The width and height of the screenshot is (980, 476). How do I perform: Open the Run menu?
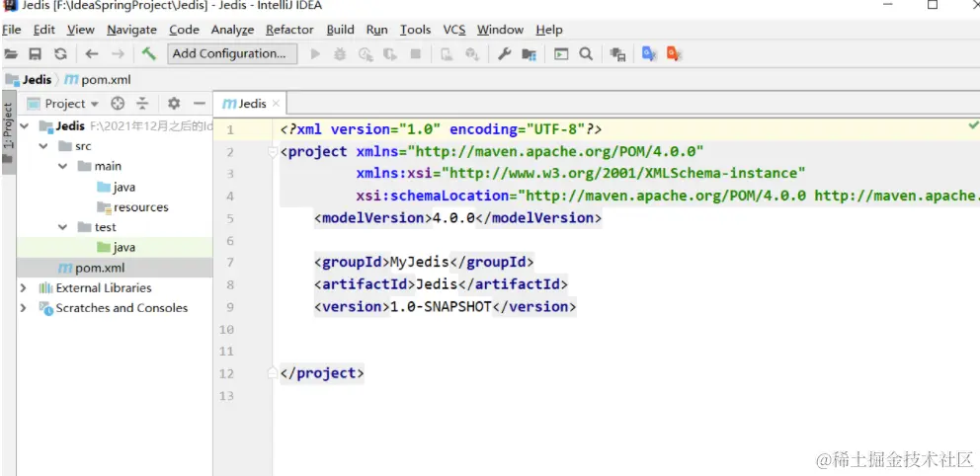[x=376, y=30]
